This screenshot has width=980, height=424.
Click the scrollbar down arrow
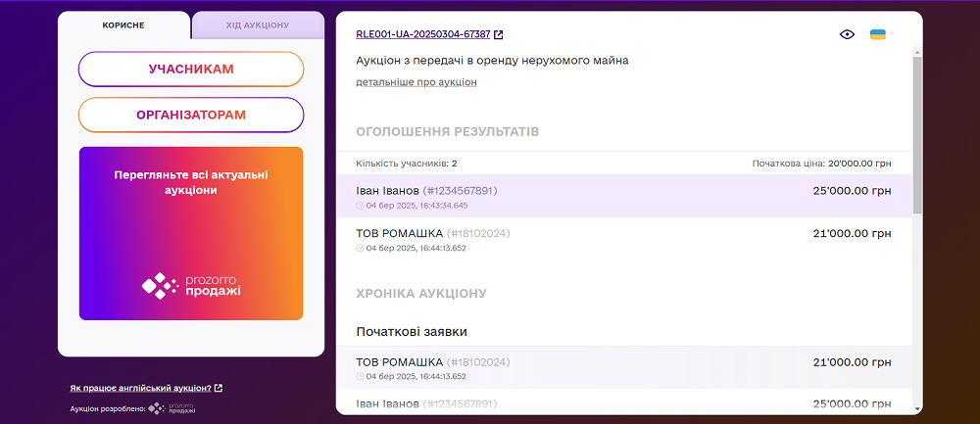(x=917, y=407)
